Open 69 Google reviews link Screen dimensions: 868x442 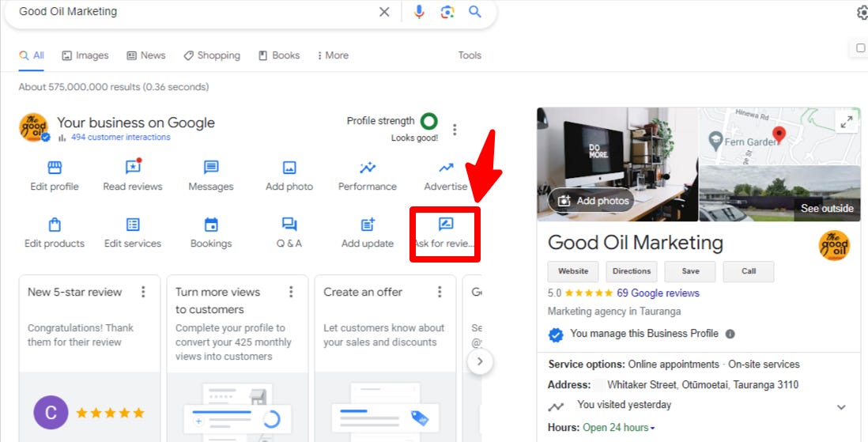658,293
